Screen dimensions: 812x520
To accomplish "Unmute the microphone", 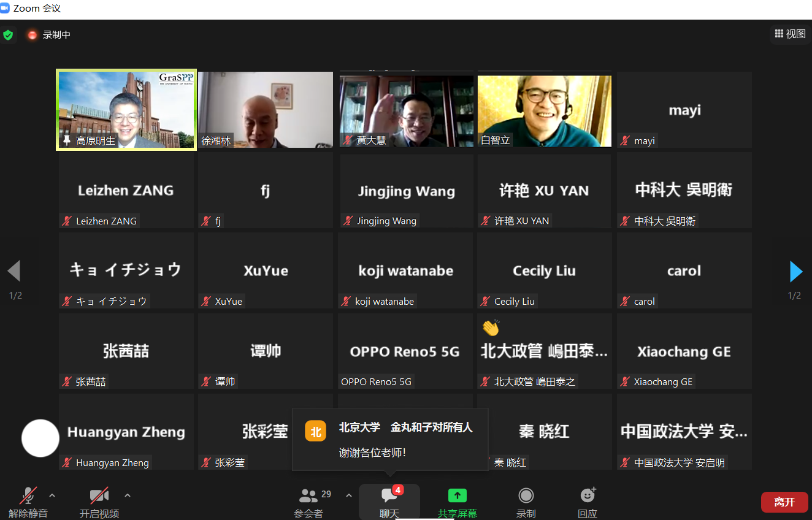I will coord(28,495).
